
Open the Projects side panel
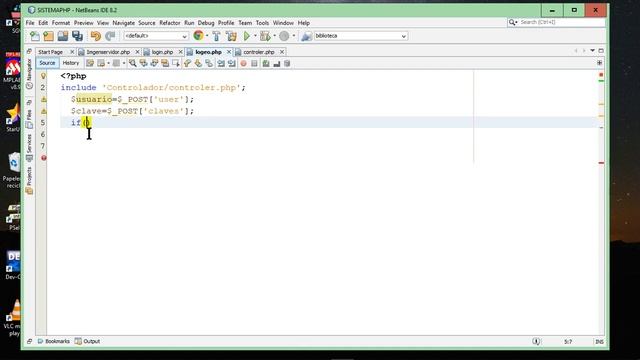click(29, 180)
